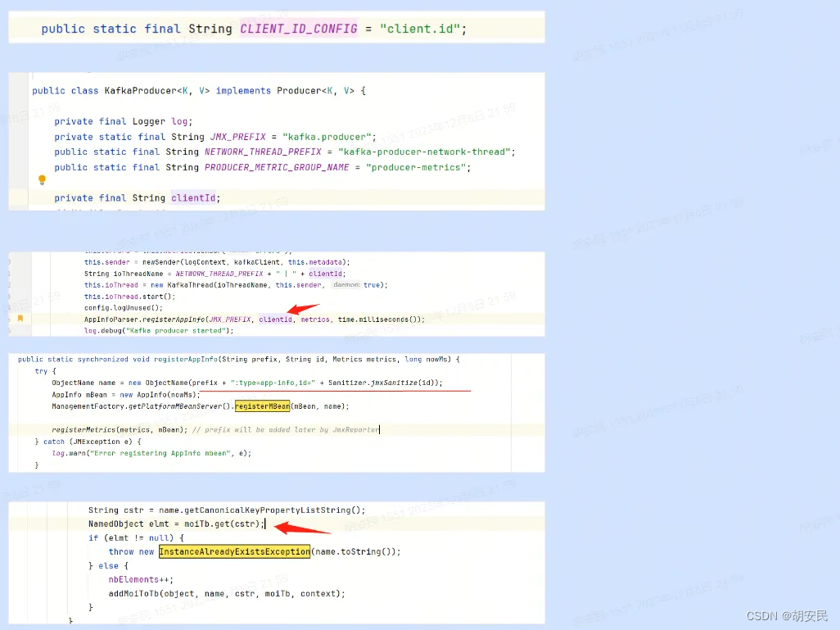Click the nbElements++ statement
840x630 pixels.
[141, 579]
